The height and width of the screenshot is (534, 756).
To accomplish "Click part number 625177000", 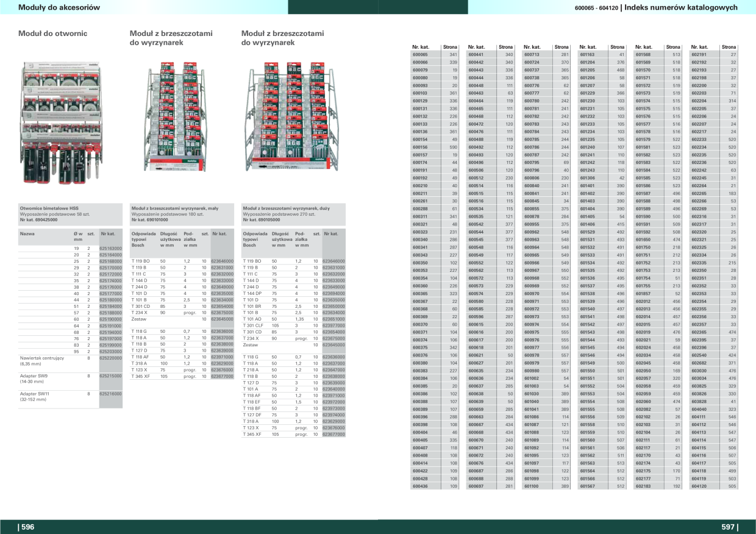I will tap(111, 294).
